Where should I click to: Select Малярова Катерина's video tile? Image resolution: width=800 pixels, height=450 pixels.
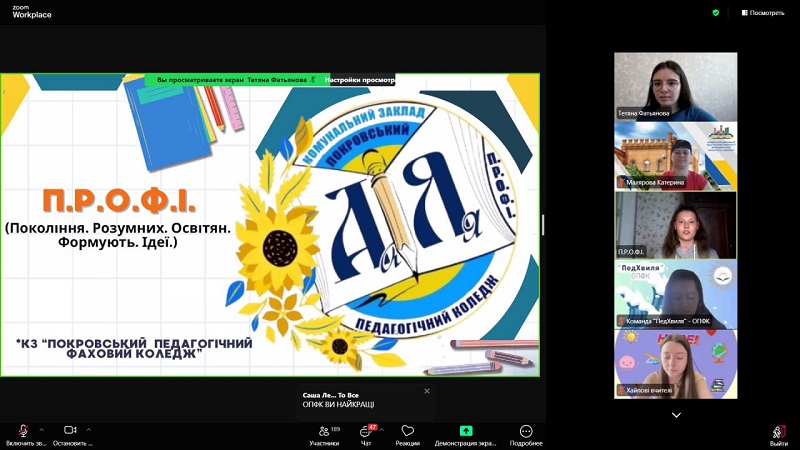(675, 155)
